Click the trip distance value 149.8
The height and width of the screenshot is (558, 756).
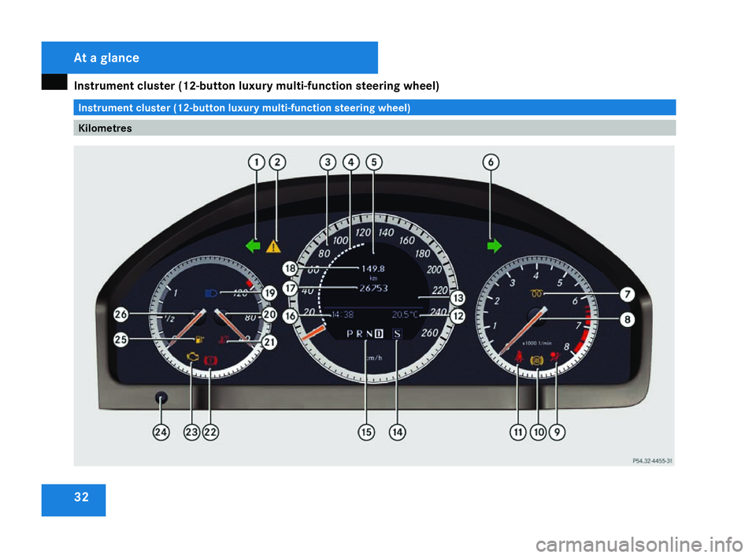point(373,269)
